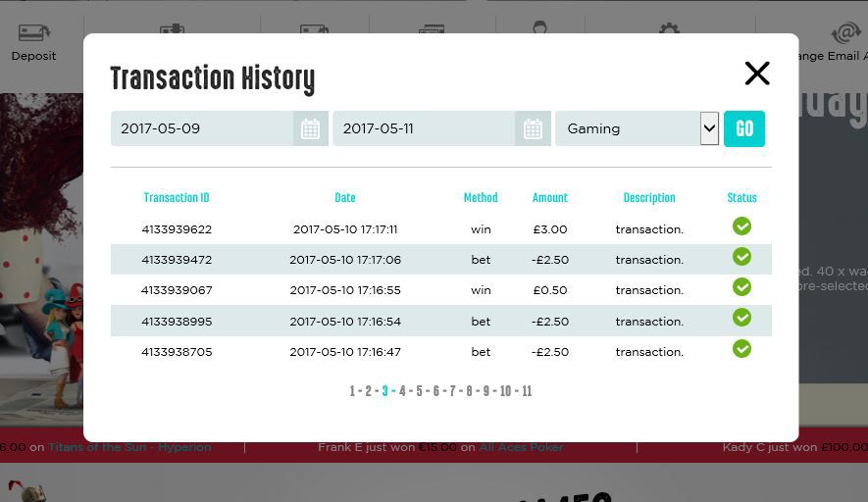Image resolution: width=868 pixels, height=502 pixels.
Task: Open calendar picker for end date 2017-05-11
Action: pos(533,128)
